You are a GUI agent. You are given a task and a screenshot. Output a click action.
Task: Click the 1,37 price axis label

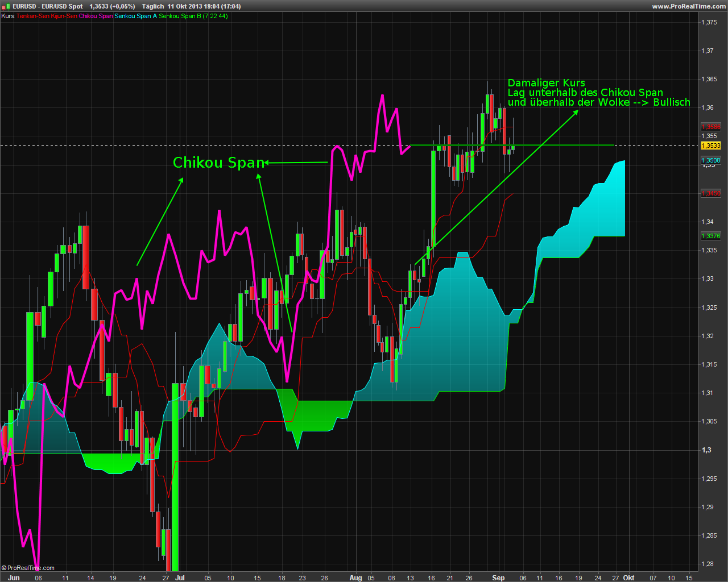pos(708,51)
